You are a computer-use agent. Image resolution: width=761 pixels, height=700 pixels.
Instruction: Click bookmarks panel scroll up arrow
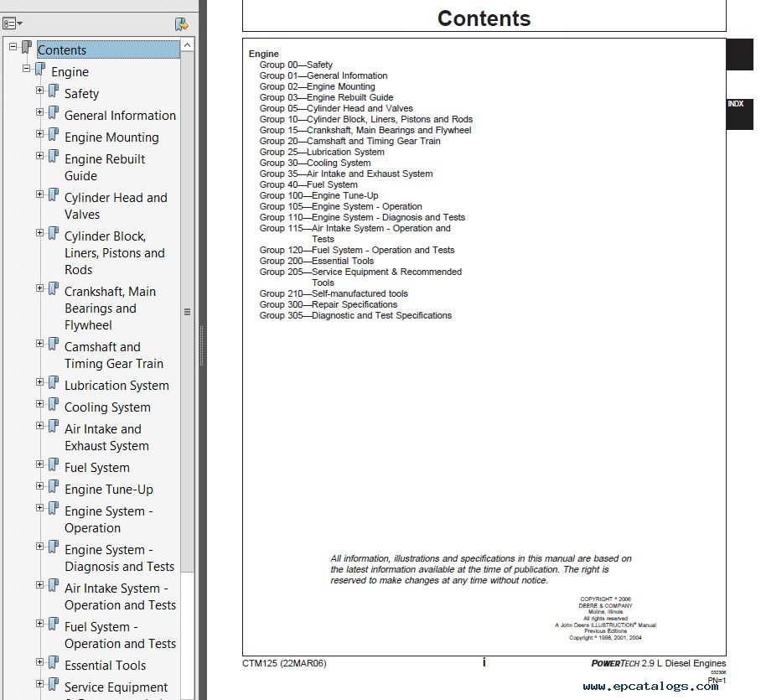tap(188, 45)
